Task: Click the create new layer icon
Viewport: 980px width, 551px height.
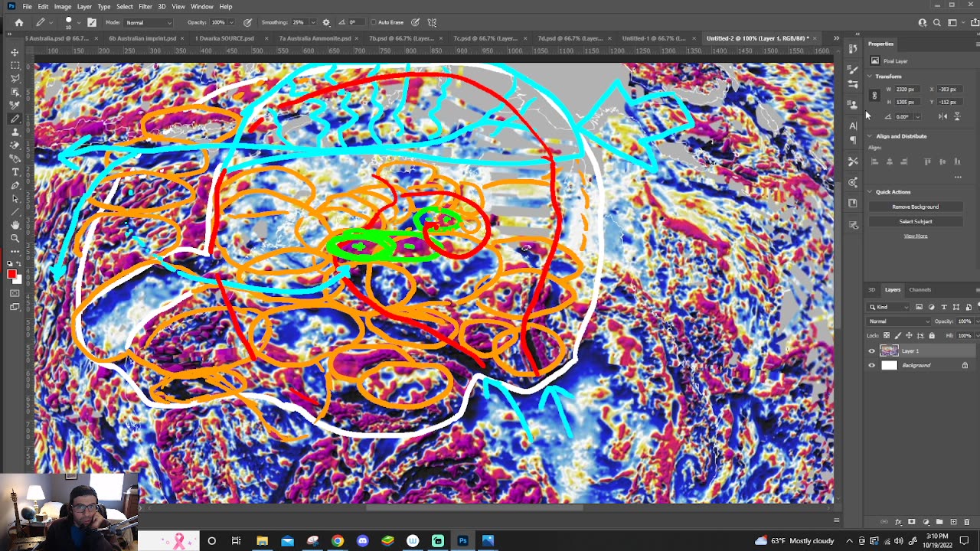Action: click(952, 522)
